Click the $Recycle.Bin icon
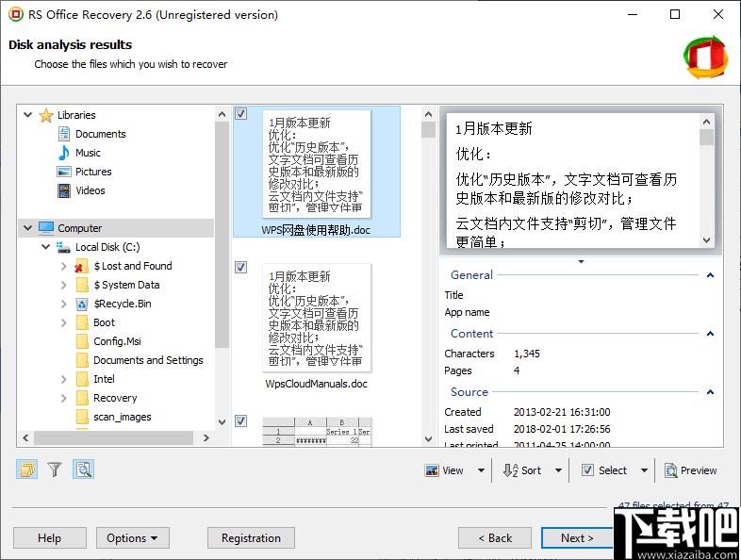This screenshot has height=560, width=741. point(82,304)
